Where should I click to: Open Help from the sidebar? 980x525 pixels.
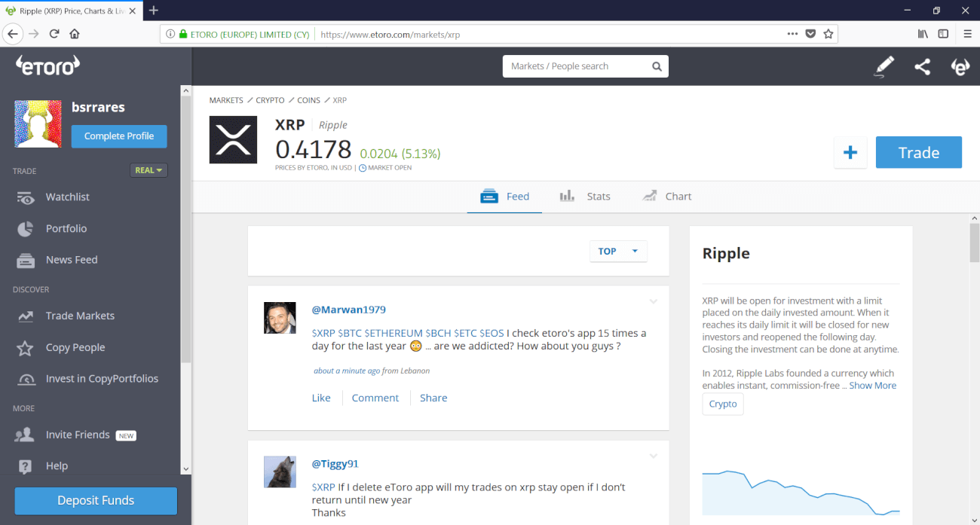coord(57,466)
